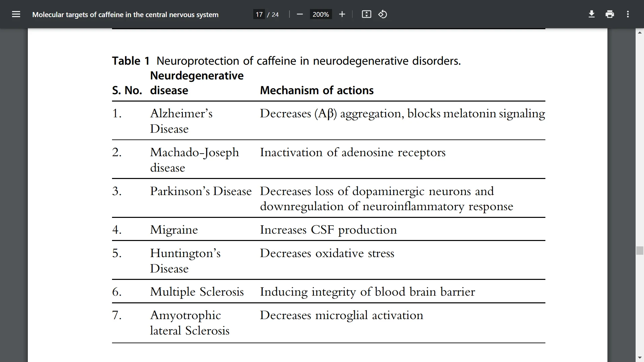Click the 'Amyotrophic lateral Sclerosis' cell
Viewport: 644px width, 362px height.
pyautogui.click(x=190, y=323)
